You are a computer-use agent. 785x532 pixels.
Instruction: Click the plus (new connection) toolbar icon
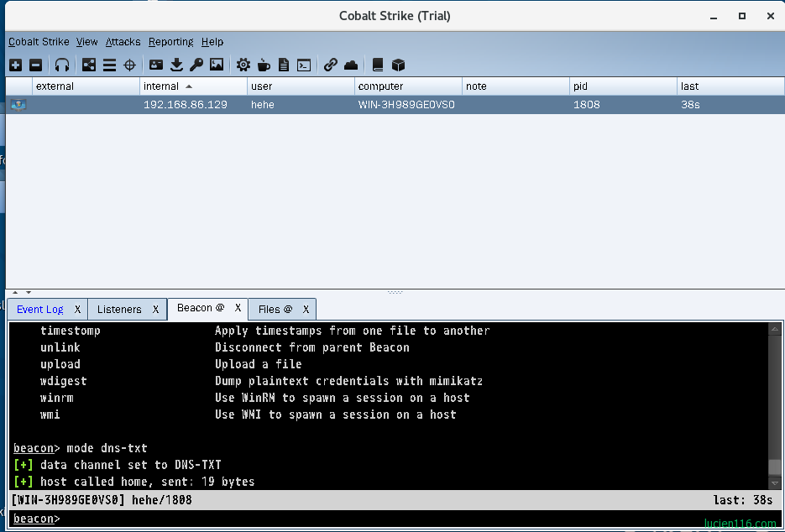[15, 65]
